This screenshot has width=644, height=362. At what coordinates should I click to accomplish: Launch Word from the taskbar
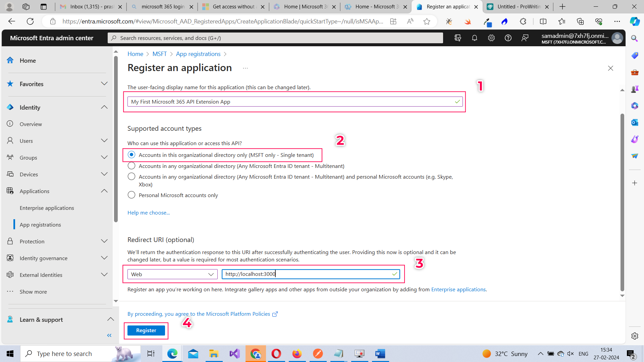click(x=380, y=353)
